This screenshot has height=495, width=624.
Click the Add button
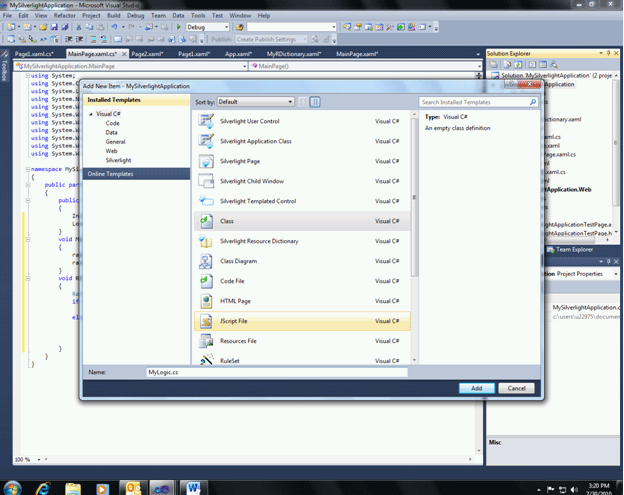click(476, 388)
